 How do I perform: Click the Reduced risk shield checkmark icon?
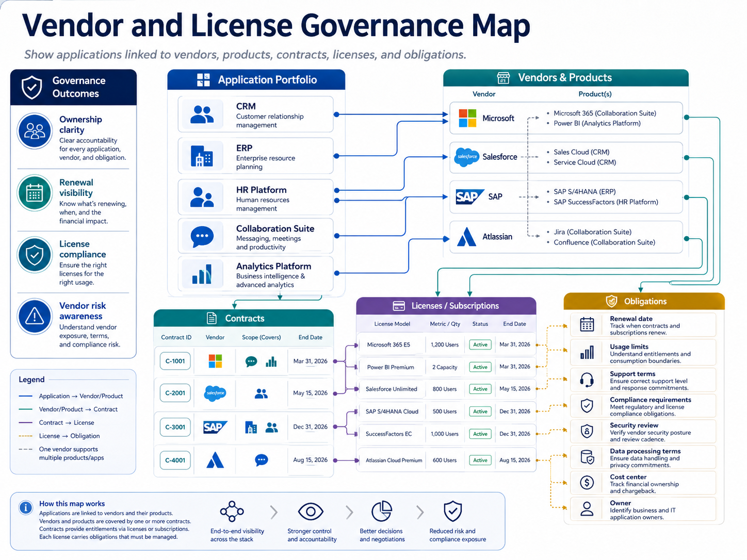coord(452,512)
